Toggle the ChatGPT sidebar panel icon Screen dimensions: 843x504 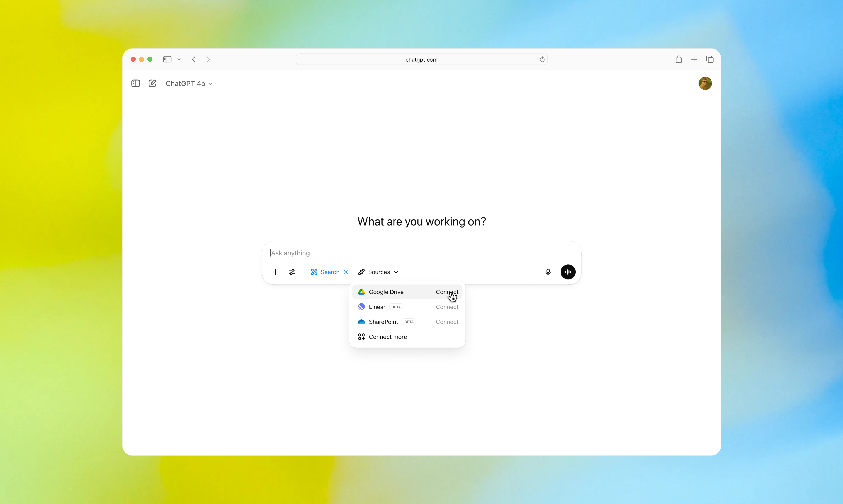(x=136, y=84)
